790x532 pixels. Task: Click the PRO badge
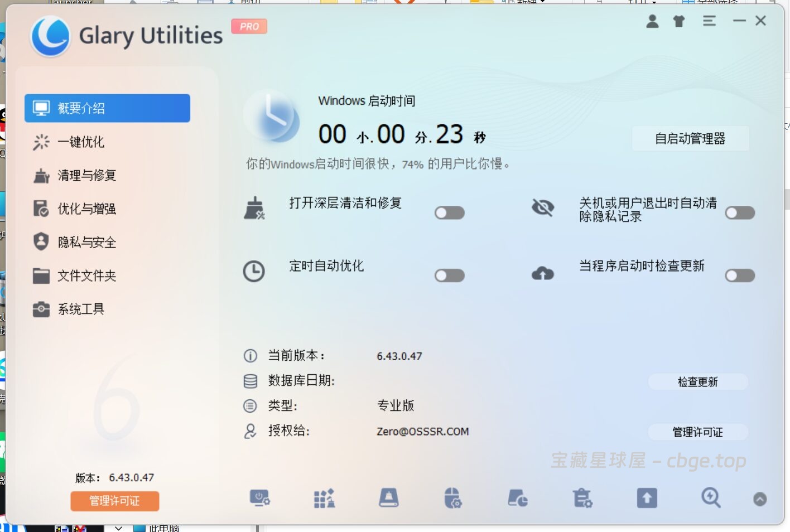click(x=249, y=26)
